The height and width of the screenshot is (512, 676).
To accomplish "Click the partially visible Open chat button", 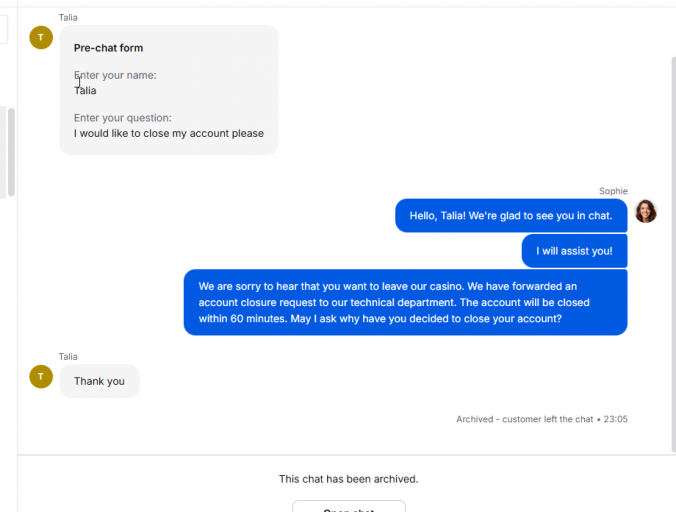I will [x=349, y=506].
